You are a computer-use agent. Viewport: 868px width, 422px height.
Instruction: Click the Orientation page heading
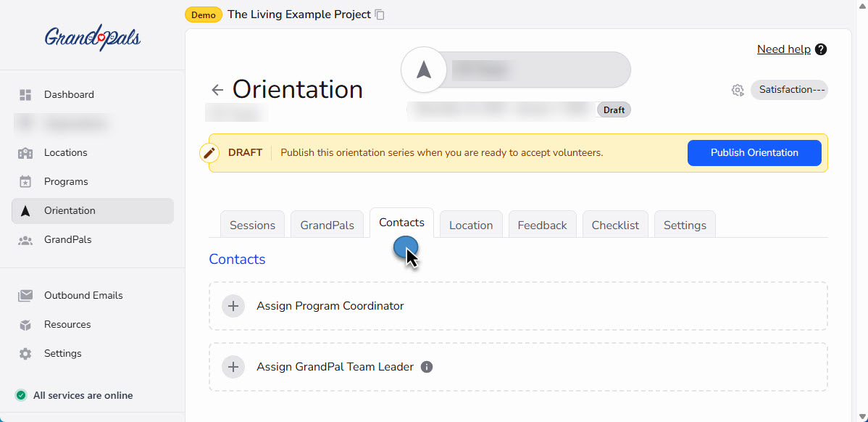click(x=297, y=90)
